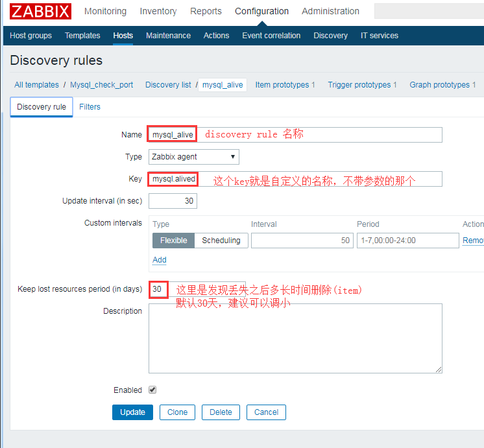Click the Description resize handle

click(439, 370)
